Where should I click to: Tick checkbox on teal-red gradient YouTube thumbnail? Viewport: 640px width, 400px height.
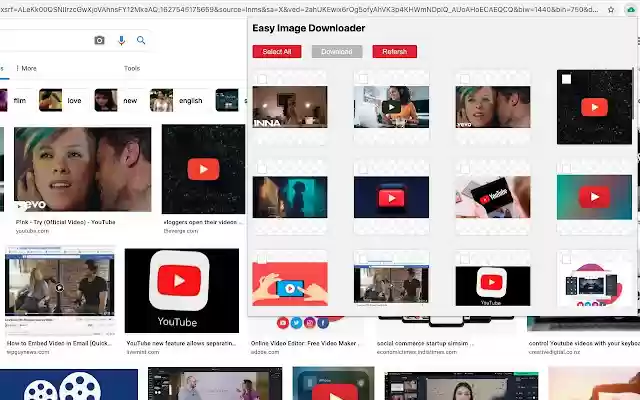click(x=566, y=168)
